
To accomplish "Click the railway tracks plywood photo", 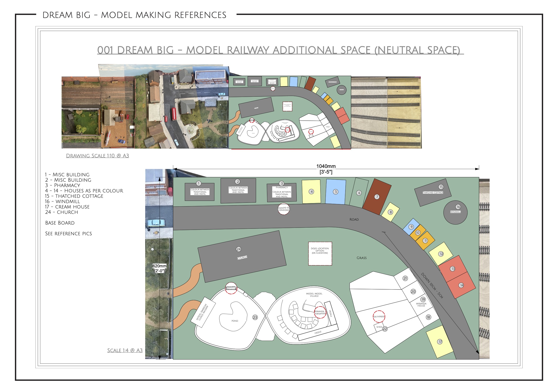I will [386, 112].
